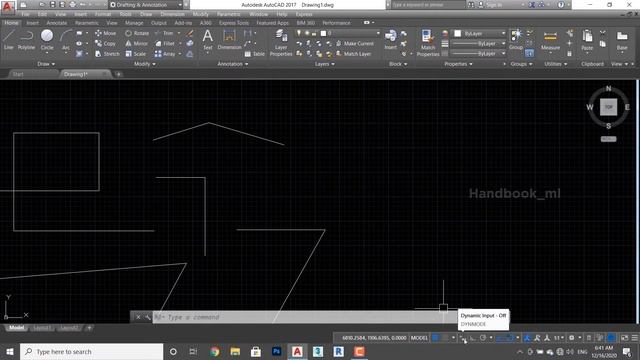Select the Circle tool
Screen dimensions: 640x360
(47, 40)
